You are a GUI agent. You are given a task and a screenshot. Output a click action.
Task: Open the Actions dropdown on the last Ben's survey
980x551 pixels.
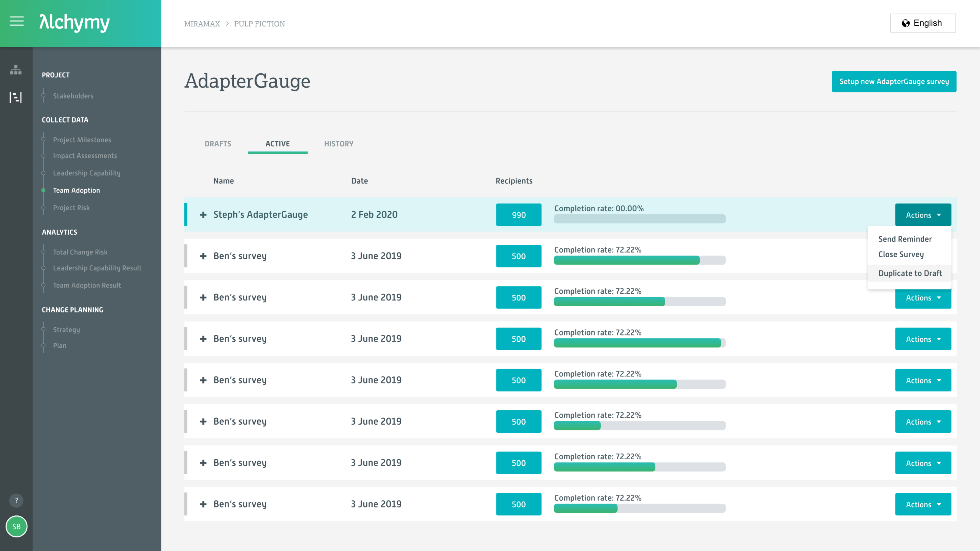tap(923, 504)
